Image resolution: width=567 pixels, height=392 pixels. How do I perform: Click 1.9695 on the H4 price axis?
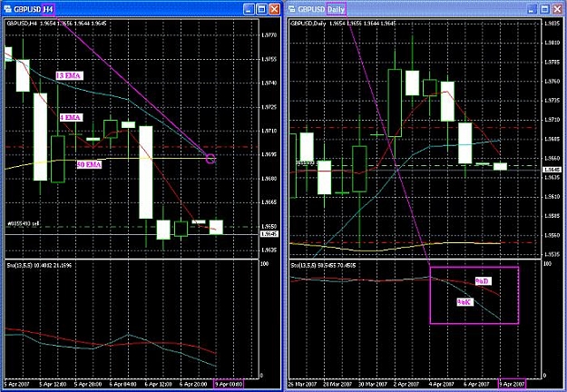point(269,155)
